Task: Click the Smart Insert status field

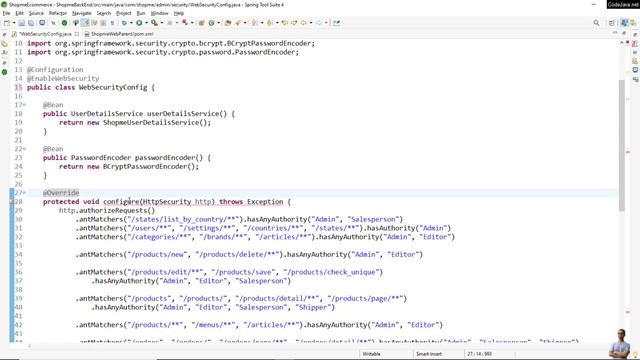Action: 429,354
